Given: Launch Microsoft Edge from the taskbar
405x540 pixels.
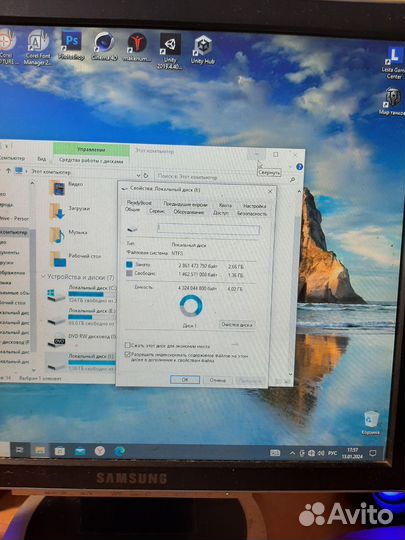Looking at the screenshot, I should coord(119,451).
